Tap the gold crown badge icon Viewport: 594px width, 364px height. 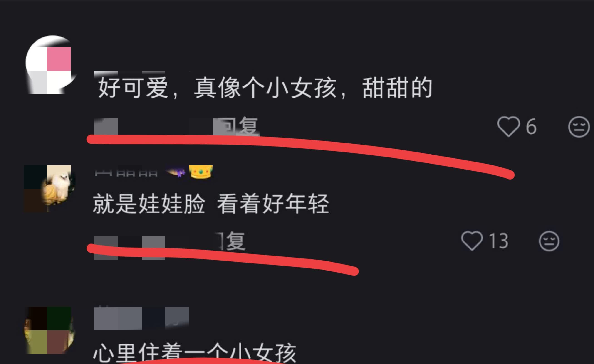click(x=200, y=172)
